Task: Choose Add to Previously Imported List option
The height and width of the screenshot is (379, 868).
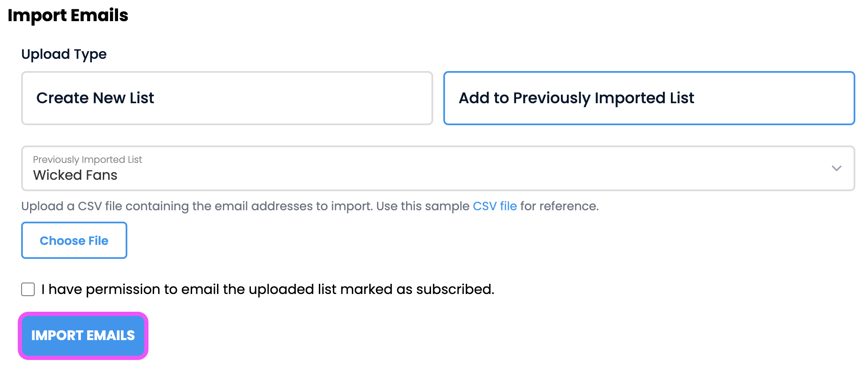Action: pos(576,98)
